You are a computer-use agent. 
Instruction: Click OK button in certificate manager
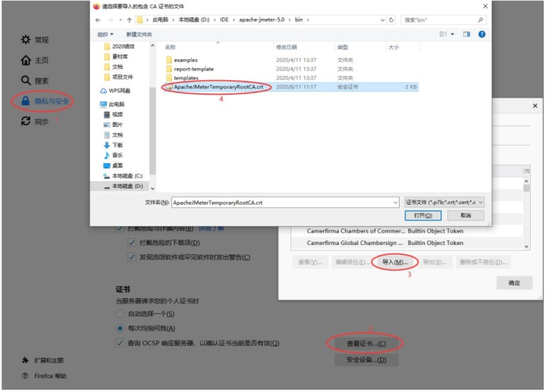[x=514, y=283]
